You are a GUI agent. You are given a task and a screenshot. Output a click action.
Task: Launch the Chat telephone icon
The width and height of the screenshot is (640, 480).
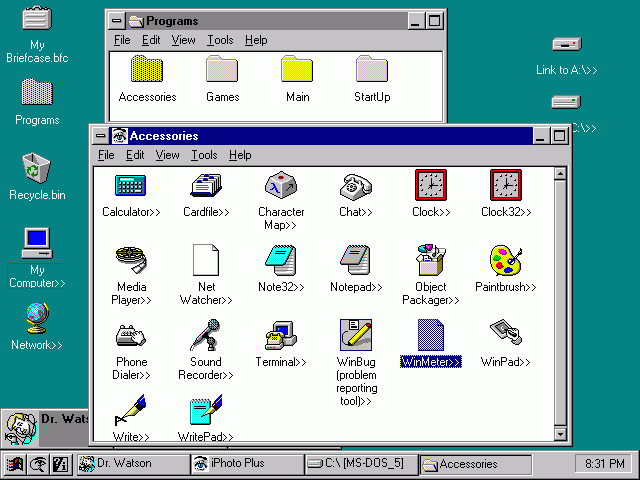click(x=356, y=187)
